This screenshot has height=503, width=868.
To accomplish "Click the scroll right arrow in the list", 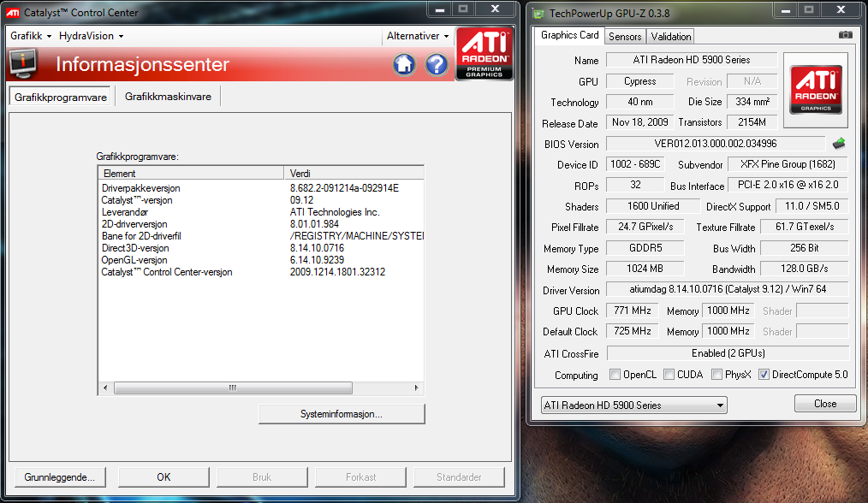I will click(x=416, y=388).
